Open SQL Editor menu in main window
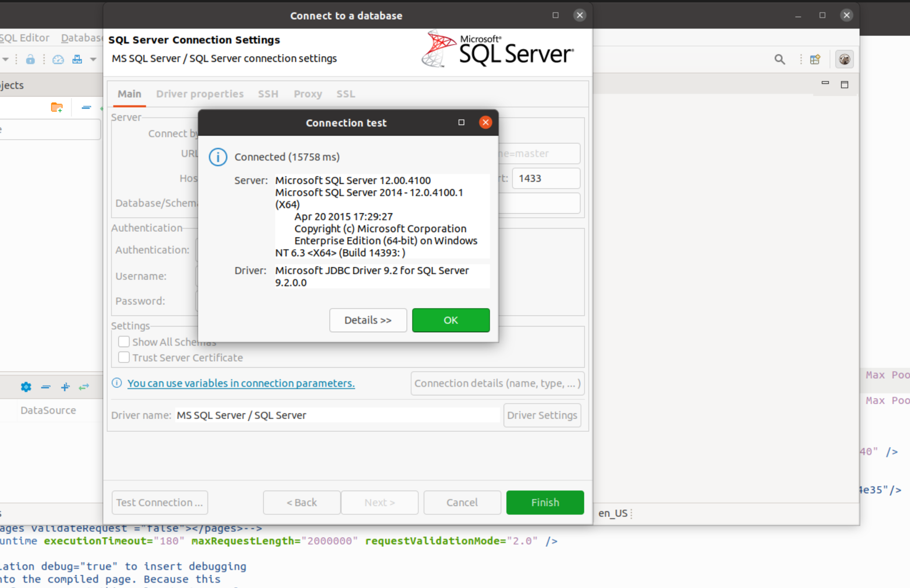 tap(25, 38)
